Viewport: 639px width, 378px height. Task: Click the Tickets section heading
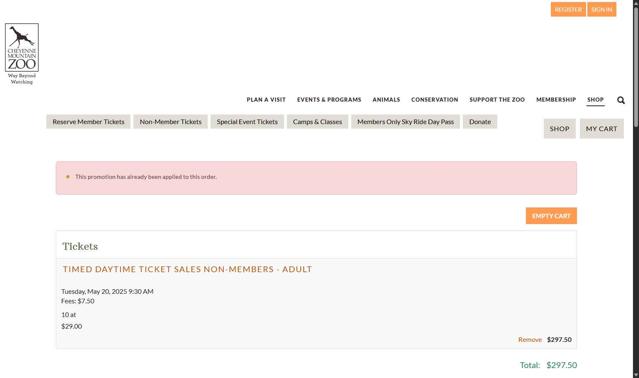[80, 246]
